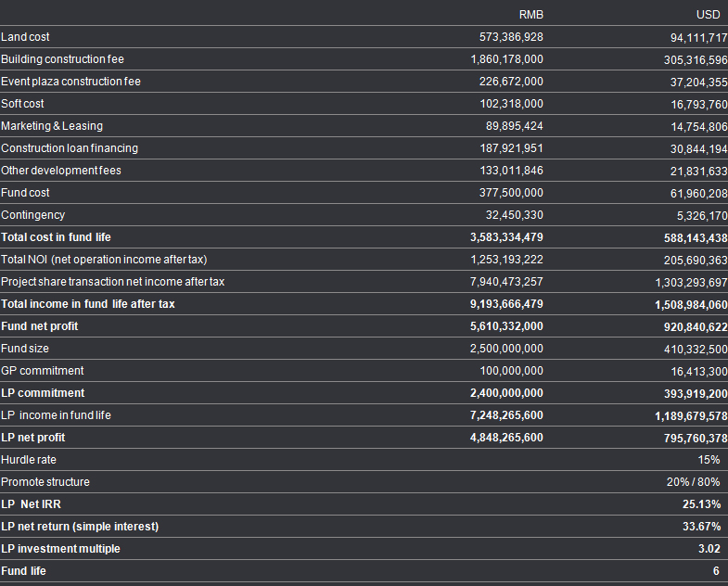Click the Fund net profit RMB value
Viewport: 728px width, 586px height.
(507, 326)
